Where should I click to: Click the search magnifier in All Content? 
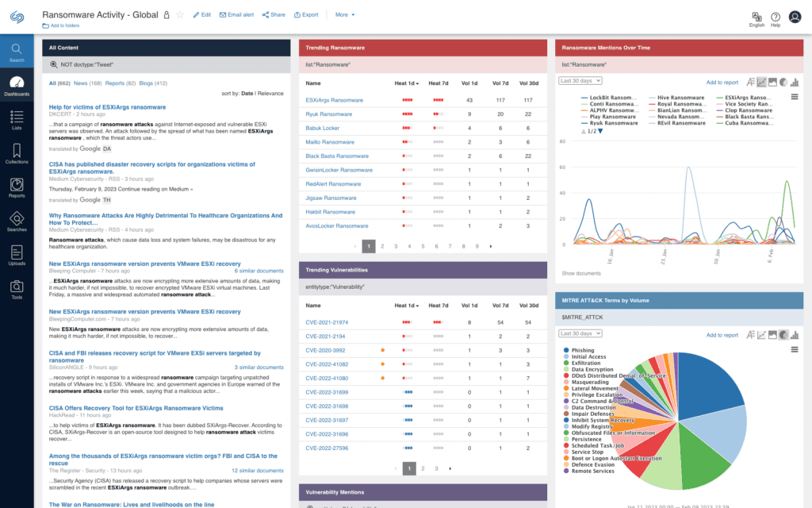click(53, 65)
